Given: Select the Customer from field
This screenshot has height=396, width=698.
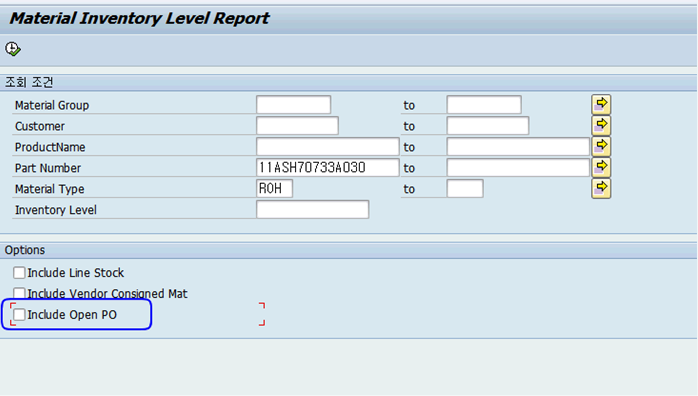Looking at the screenshot, I should pyautogui.click(x=297, y=126).
